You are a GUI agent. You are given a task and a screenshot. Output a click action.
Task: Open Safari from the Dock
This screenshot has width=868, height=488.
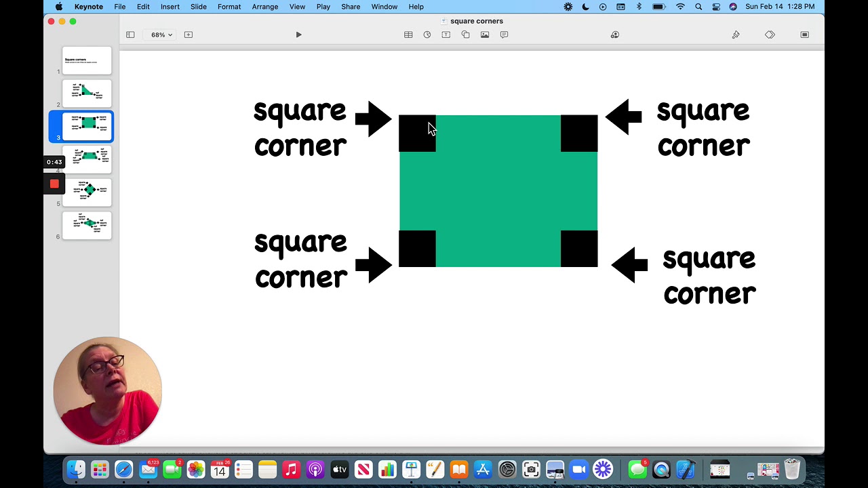(123, 469)
